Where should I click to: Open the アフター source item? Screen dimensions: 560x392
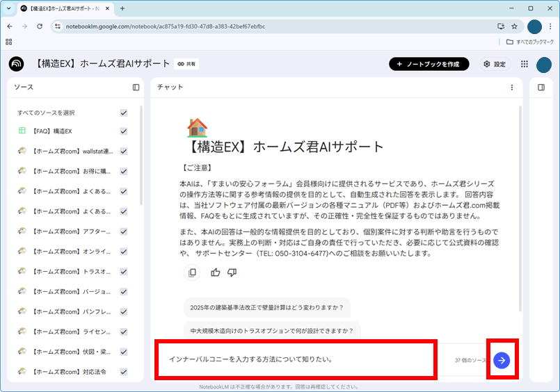[72, 231]
